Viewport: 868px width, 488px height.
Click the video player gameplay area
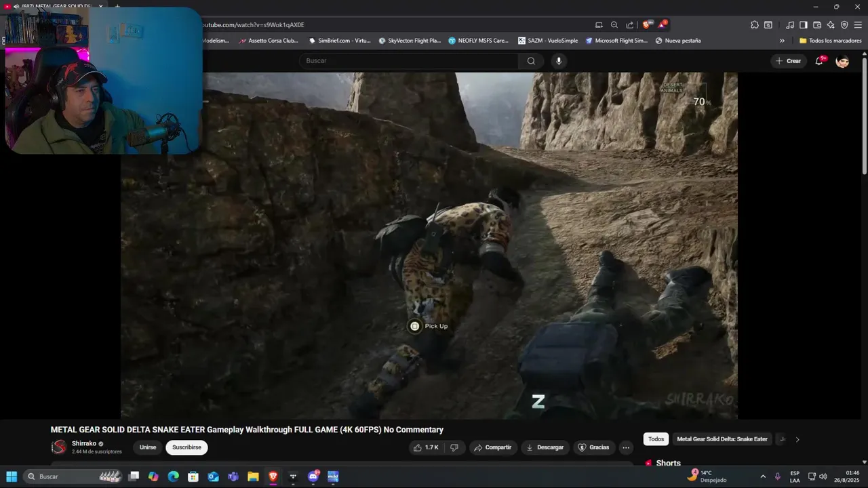pyautogui.click(x=429, y=245)
